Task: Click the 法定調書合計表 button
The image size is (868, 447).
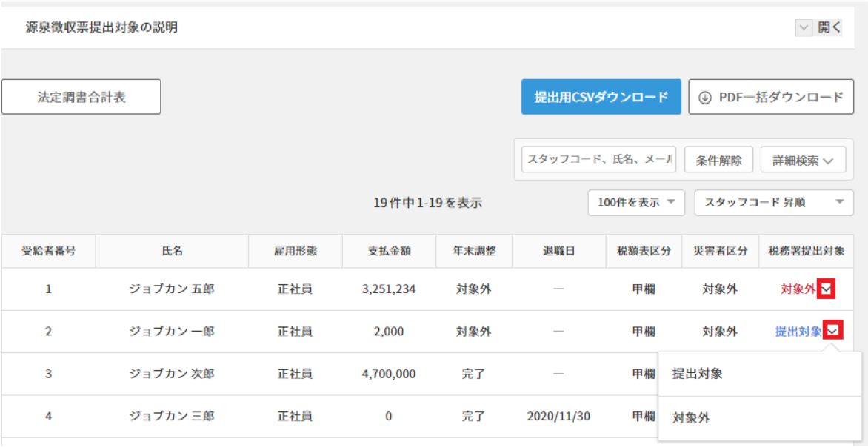Action: coord(81,97)
